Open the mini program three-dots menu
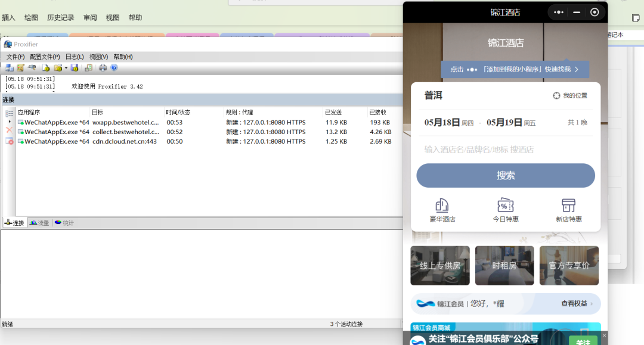Viewport: 644px width, 345px height. coord(559,13)
